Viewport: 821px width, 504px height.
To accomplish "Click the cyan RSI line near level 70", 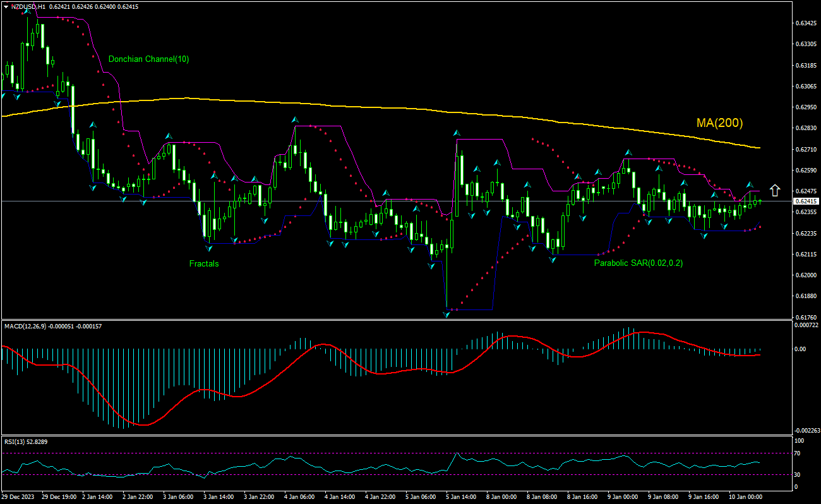I will coord(457,452).
